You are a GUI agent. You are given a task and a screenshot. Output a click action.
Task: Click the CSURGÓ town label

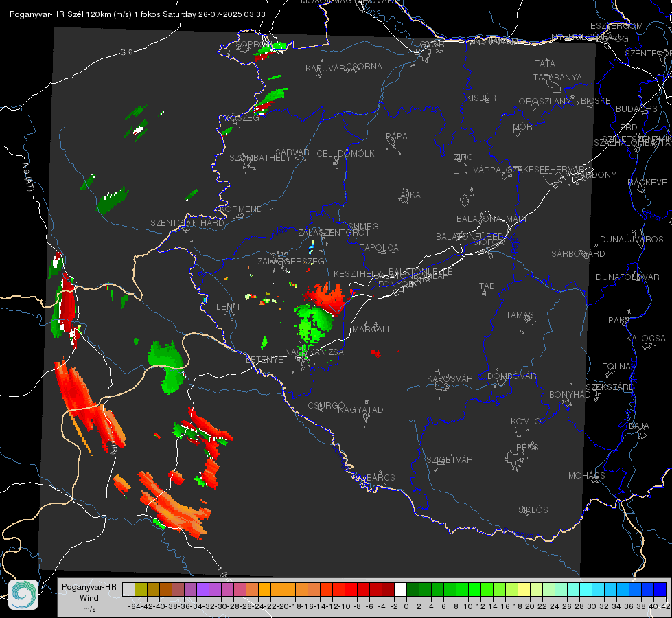tap(326, 406)
